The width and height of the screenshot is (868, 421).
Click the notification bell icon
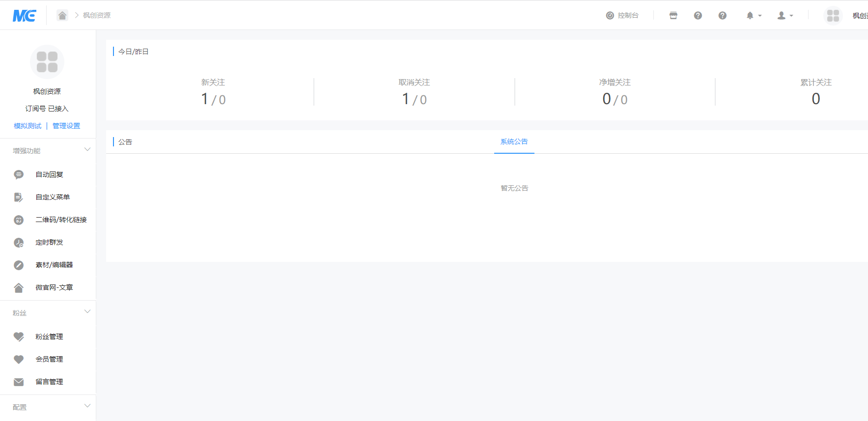(750, 16)
